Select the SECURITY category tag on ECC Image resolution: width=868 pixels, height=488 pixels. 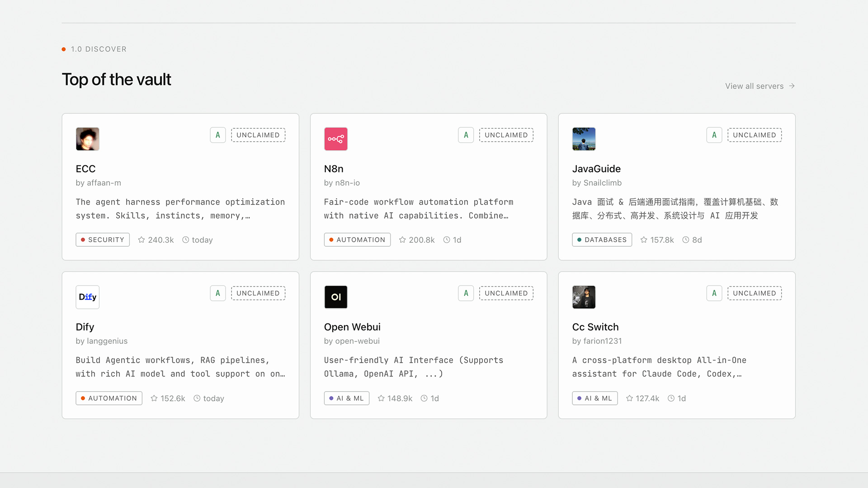point(103,240)
